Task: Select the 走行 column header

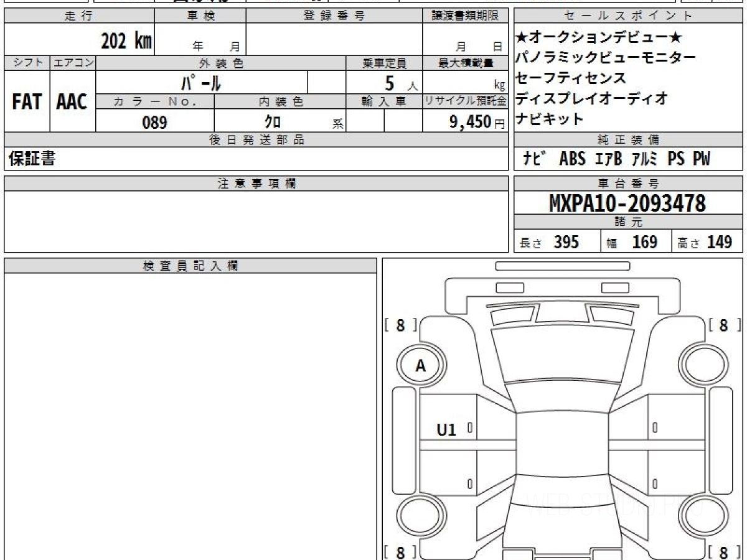Action: click(79, 17)
